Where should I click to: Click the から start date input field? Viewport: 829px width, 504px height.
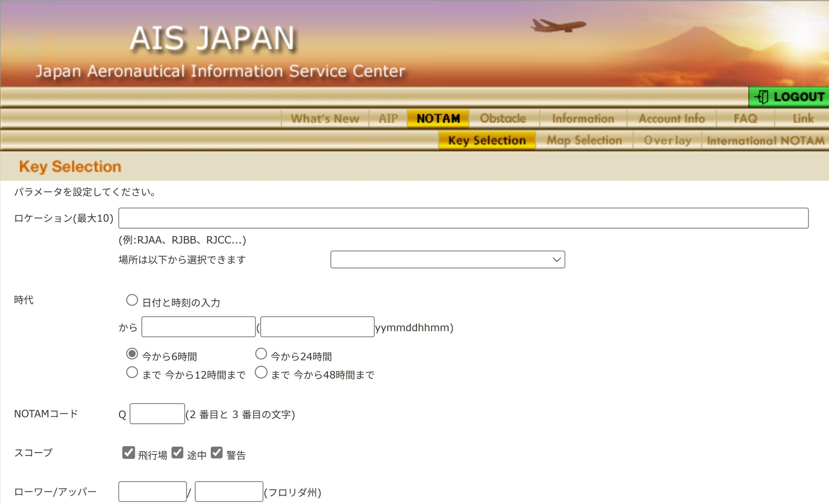[x=199, y=327]
